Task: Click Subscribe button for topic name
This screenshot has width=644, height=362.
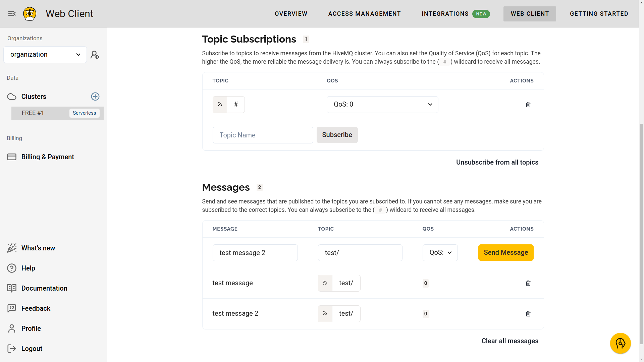Action: coord(337,135)
